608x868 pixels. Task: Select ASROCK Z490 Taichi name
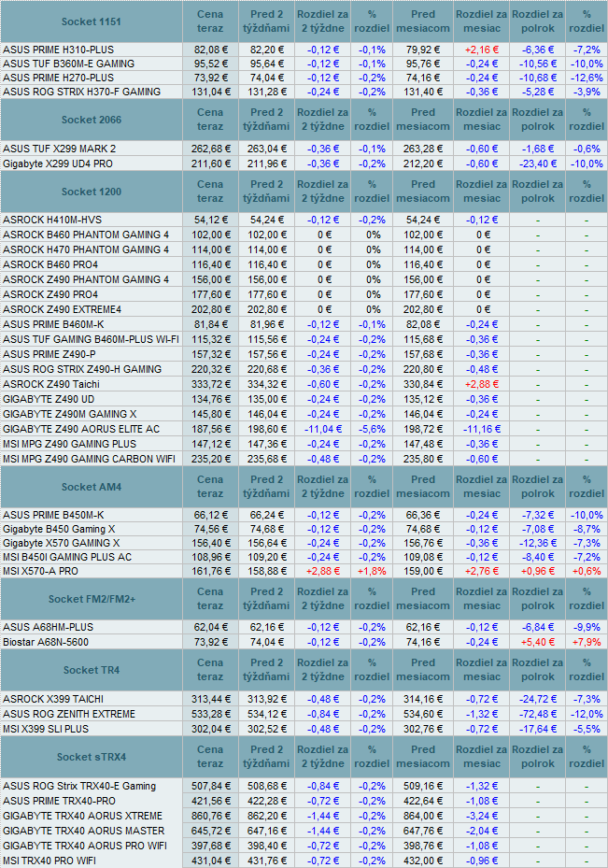pyautogui.click(x=51, y=384)
